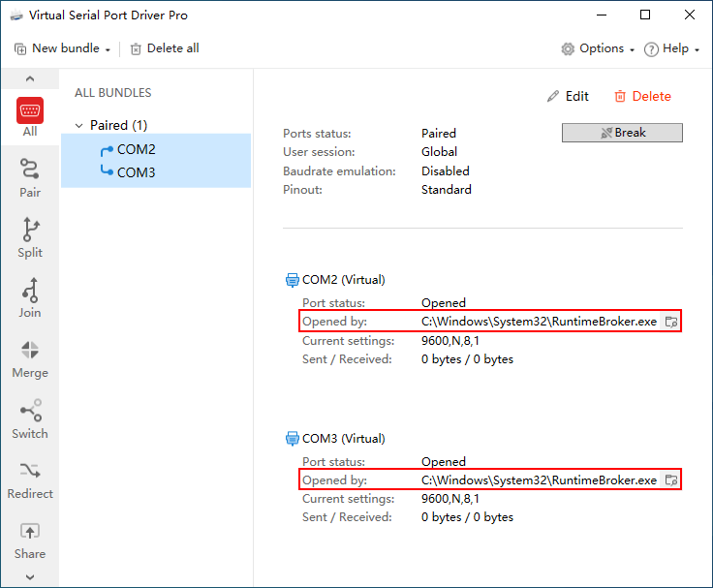713x588 pixels.
Task: Maximize the Virtual Serial Port Driver window
Action: coord(645,15)
